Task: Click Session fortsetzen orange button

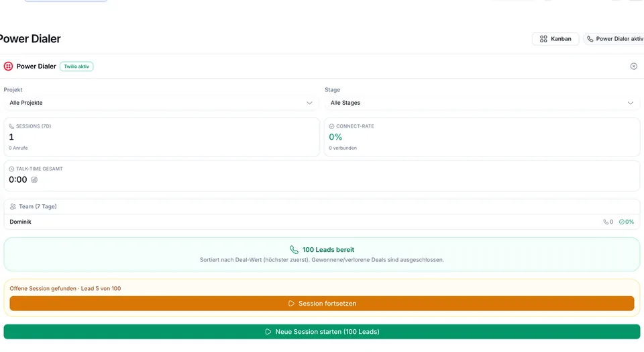Action: [x=321, y=304]
